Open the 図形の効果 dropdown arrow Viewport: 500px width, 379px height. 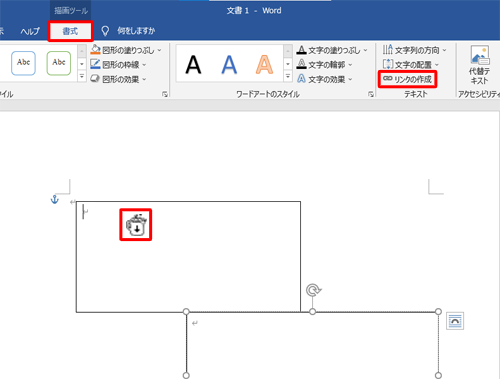pyautogui.click(x=144, y=79)
